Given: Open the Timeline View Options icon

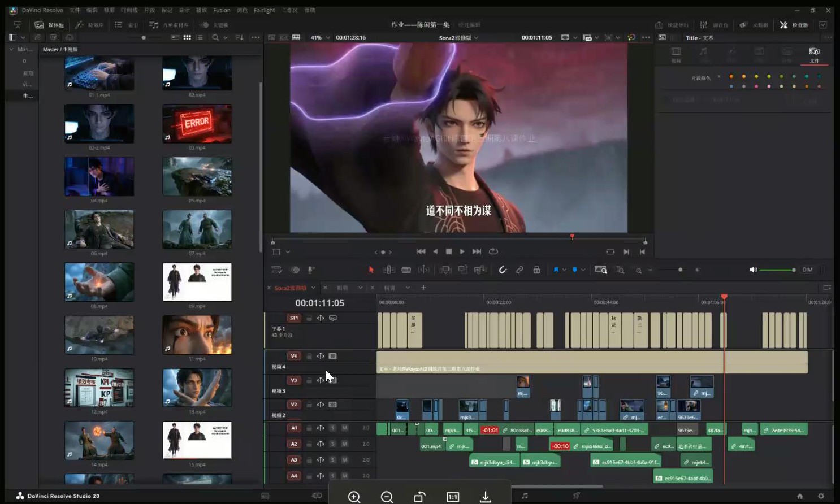Looking at the screenshot, I should click(276, 270).
